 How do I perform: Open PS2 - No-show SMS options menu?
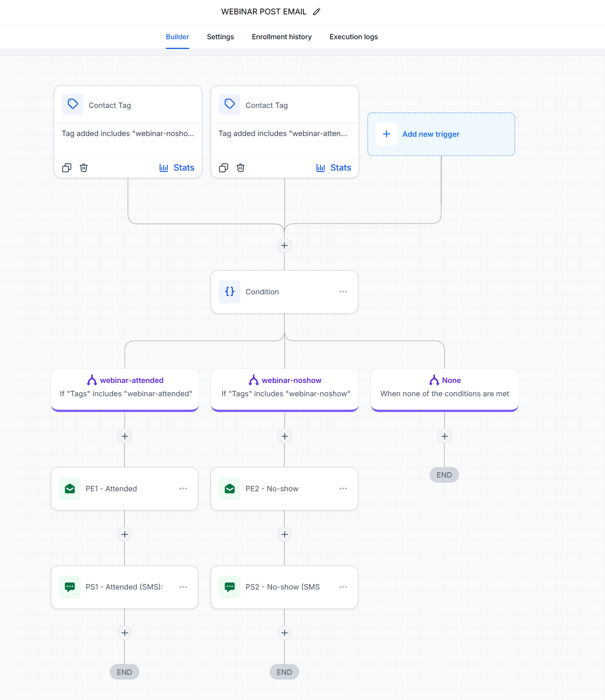[343, 587]
